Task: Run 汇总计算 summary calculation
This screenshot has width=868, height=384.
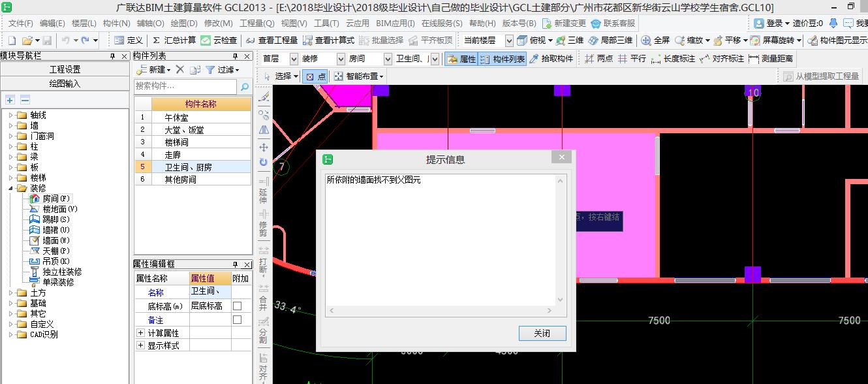Action: (174, 40)
